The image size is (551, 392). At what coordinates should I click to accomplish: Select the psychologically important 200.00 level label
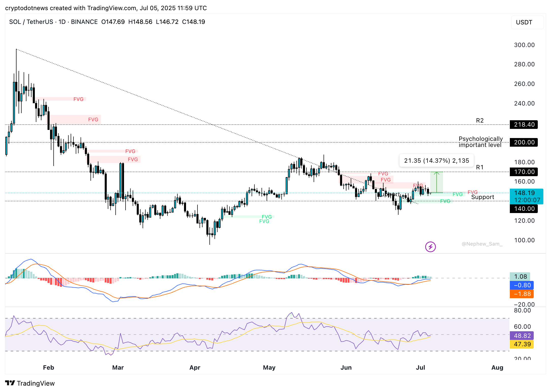click(524, 142)
